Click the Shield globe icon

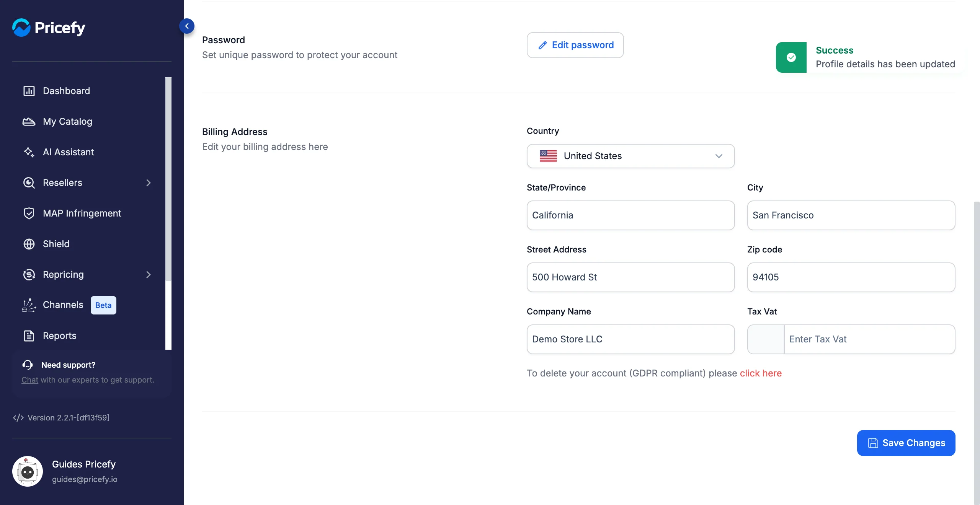(x=29, y=244)
